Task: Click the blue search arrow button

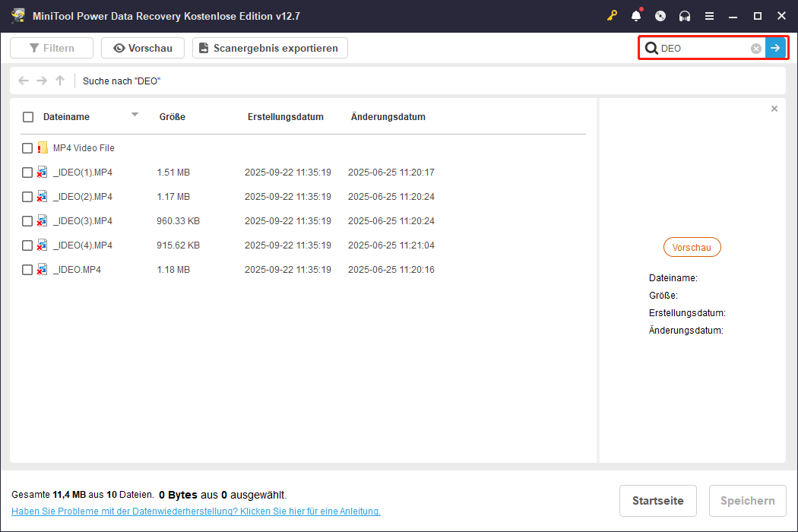Action: [776, 48]
